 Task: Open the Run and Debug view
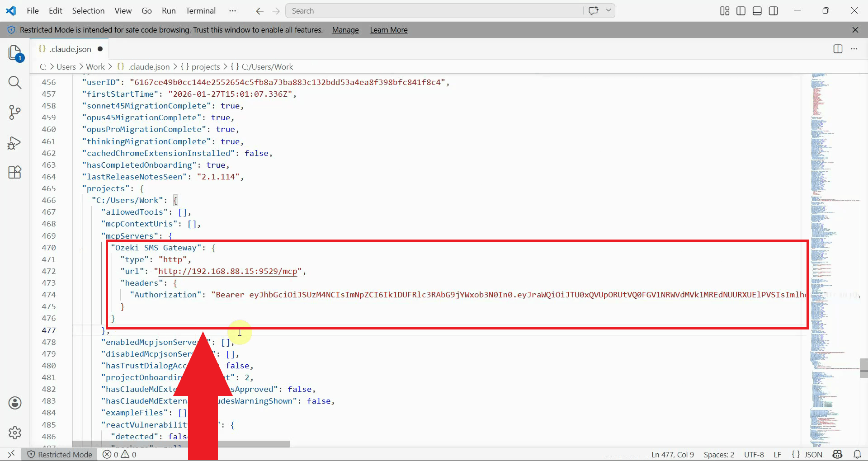pyautogui.click(x=15, y=143)
